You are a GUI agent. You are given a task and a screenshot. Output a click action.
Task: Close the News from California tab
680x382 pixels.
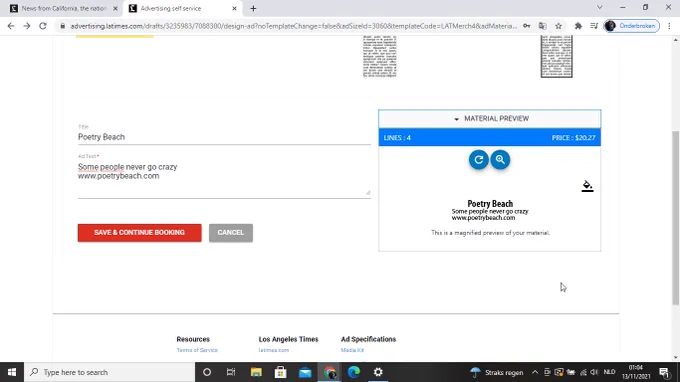pyautogui.click(x=115, y=9)
